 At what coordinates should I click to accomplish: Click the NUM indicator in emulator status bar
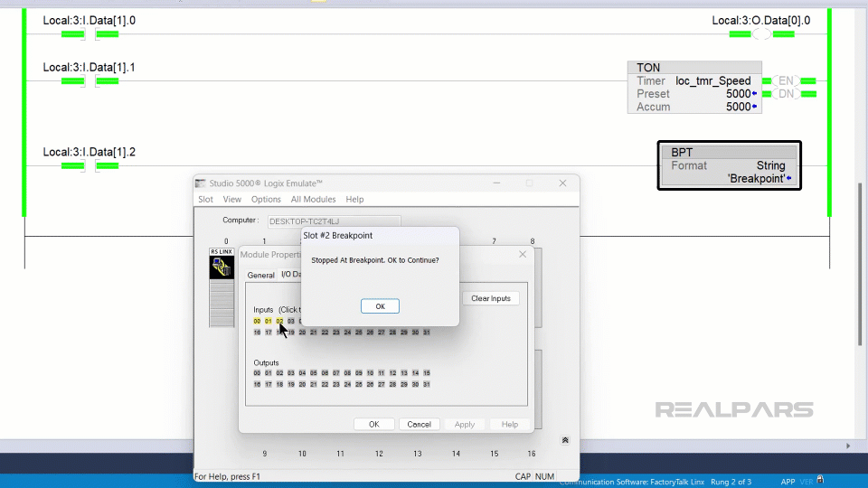pyautogui.click(x=544, y=476)
